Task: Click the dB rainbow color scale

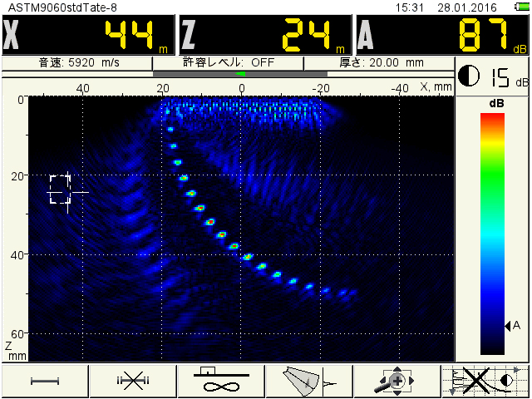Action: click(x=492, y=234)
